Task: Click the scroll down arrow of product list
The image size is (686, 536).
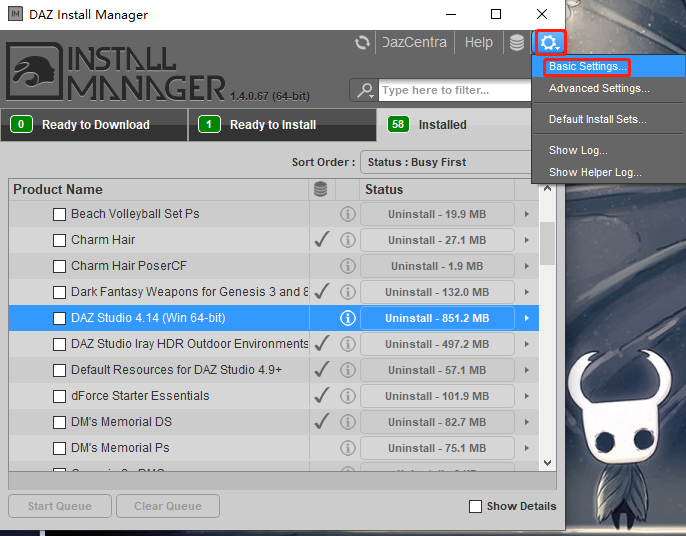Action: (x=547, y=462)
